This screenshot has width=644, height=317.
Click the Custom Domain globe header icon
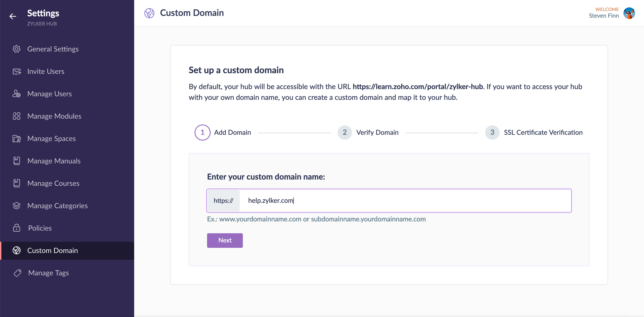(149, 13)
